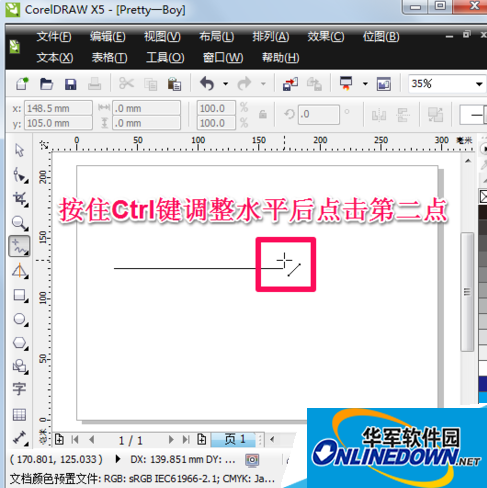Click the rotation angle field

(x=319, y=115)
